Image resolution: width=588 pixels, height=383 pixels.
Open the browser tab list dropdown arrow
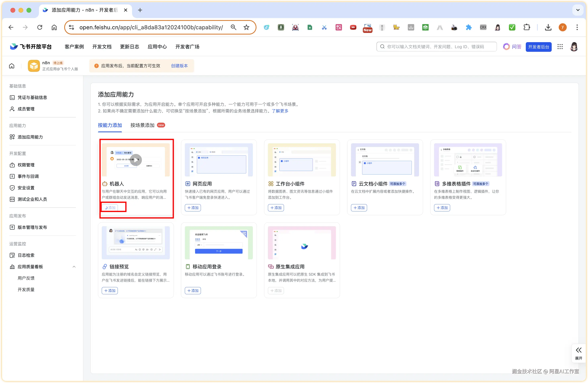click(x=578, y=10)
